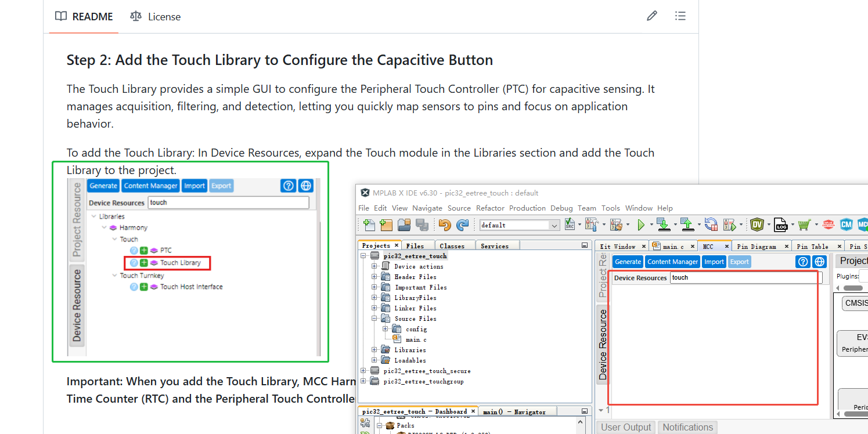
Task: Expand the Libraries folder in Projects tree
Action: (374, 350)
